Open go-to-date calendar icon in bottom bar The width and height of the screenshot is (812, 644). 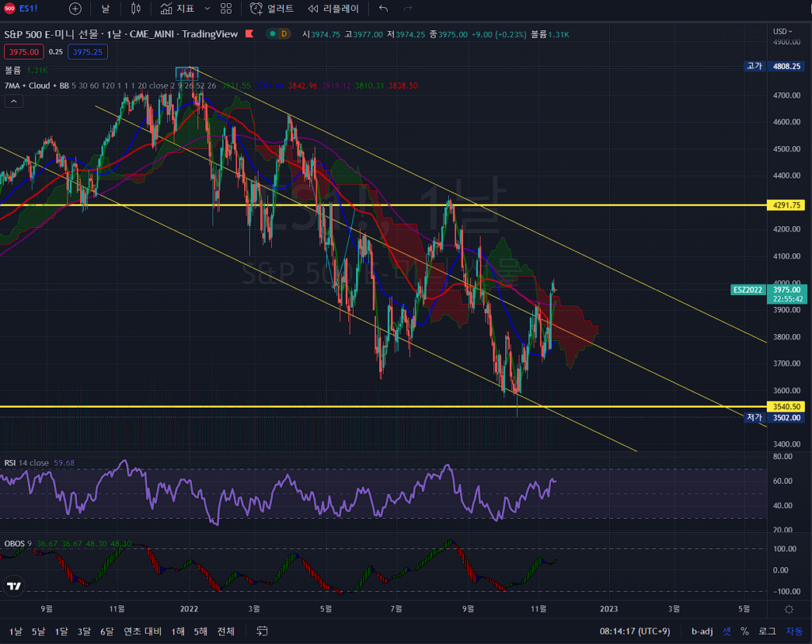pyautogui.click(x=262, y=631)
